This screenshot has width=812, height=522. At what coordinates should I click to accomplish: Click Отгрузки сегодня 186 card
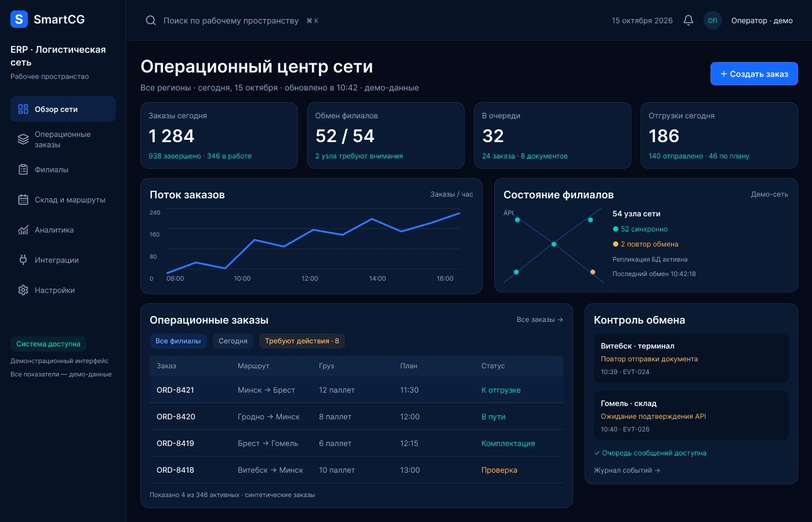pos(719,136)
